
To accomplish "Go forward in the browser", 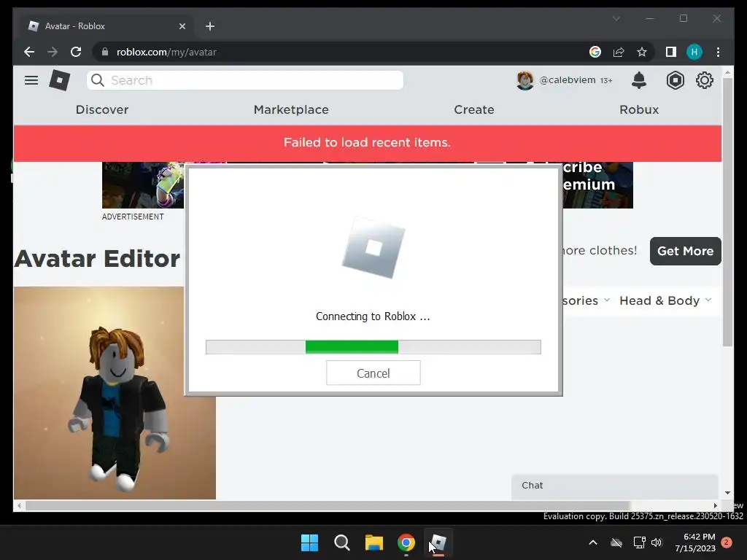I will click(53, 52).
